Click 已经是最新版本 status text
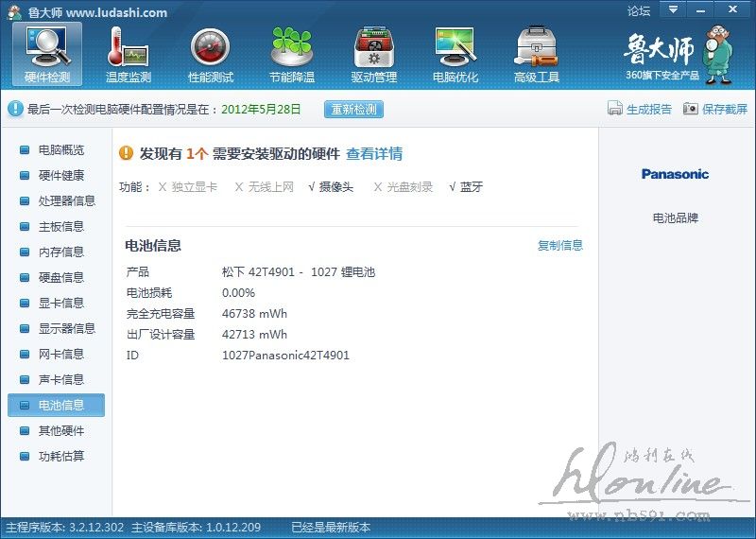 tap(332, 528)
